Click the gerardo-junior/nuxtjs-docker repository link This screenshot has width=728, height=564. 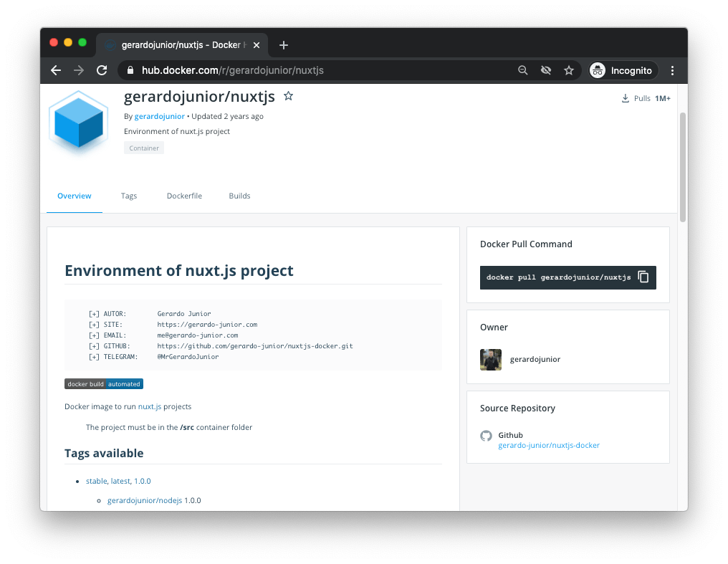[548, 444]
